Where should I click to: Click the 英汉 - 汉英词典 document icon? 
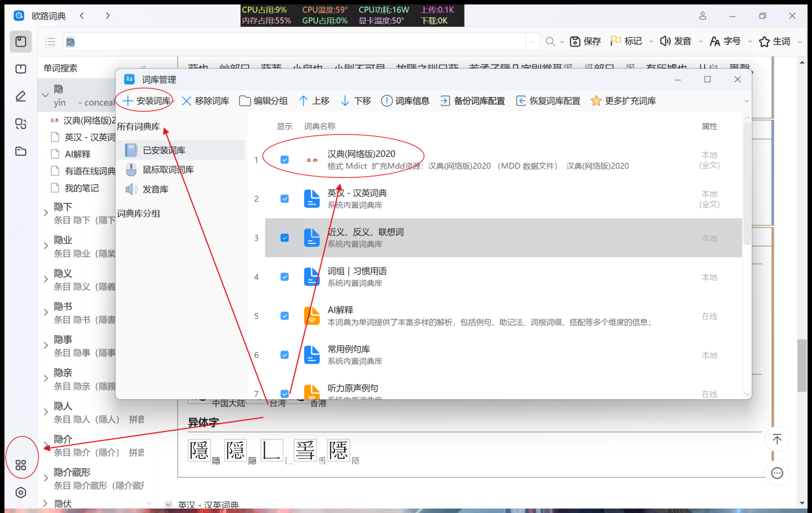[312, 199]
